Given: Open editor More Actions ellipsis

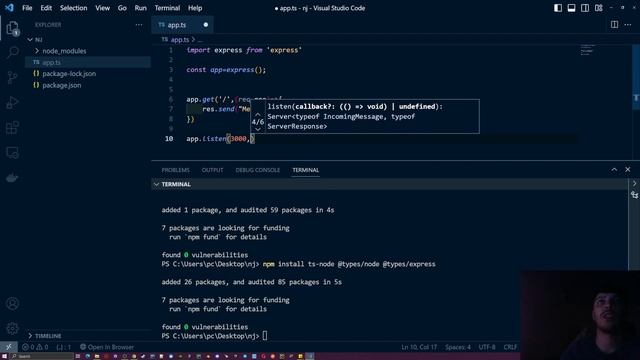Looking at the screenshot, I should pos(628,24).
